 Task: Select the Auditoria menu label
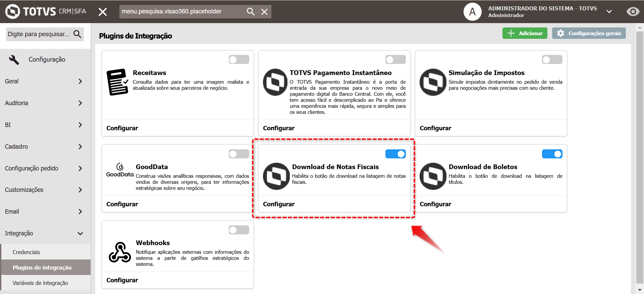click(x=16, y=103)
